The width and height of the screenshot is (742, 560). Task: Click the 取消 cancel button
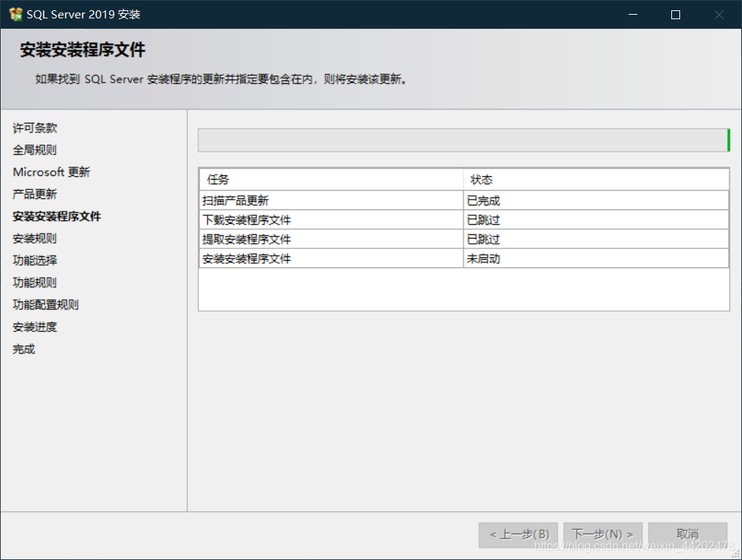click(687, 535)
